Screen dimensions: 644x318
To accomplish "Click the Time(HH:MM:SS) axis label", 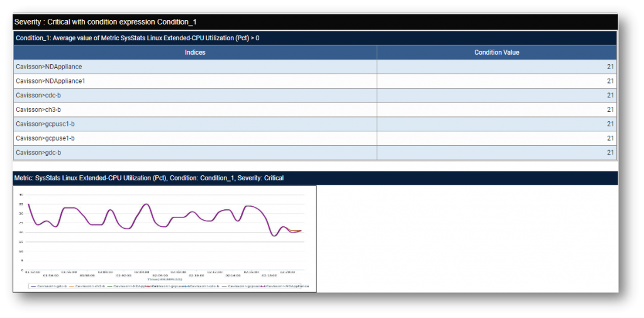I will point(165,279).
